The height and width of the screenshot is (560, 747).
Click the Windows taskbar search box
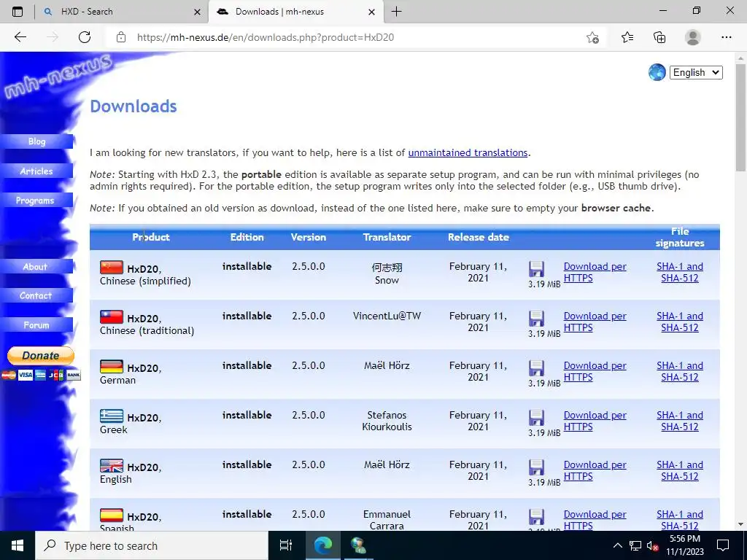152,545
